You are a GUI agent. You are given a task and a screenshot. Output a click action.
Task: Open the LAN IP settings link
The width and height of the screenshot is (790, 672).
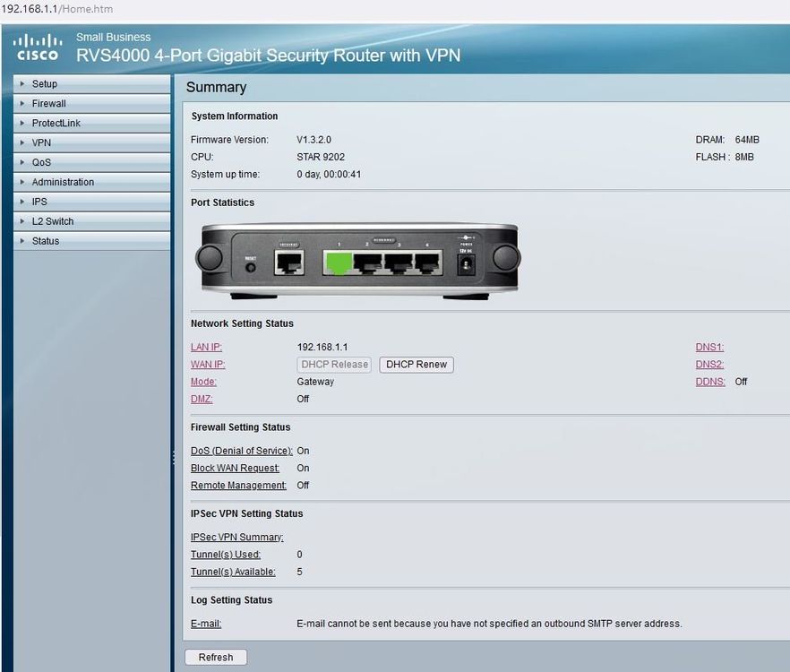(205, 347)
